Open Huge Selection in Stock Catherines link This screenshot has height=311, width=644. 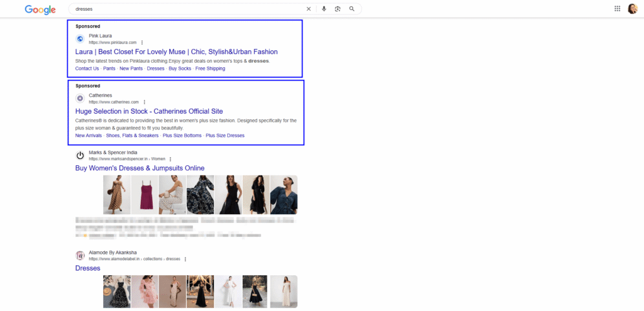(149, 111)
